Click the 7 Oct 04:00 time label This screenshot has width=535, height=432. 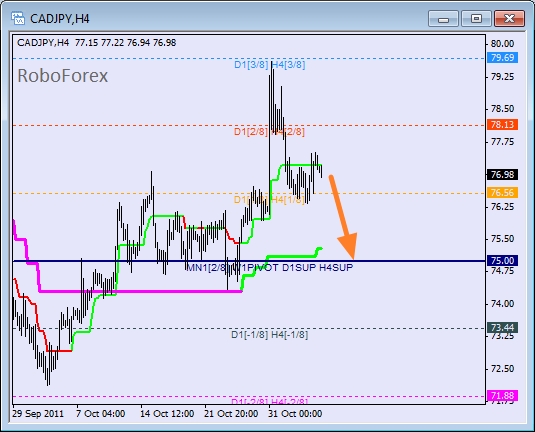[100, 414]
